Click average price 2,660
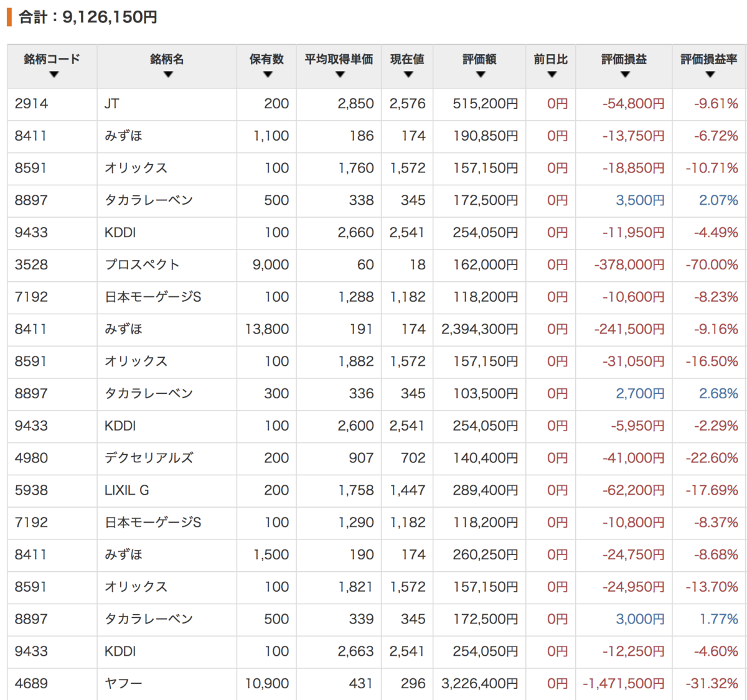The width and height of the screenshot is (747, 700). click(356, 233)
